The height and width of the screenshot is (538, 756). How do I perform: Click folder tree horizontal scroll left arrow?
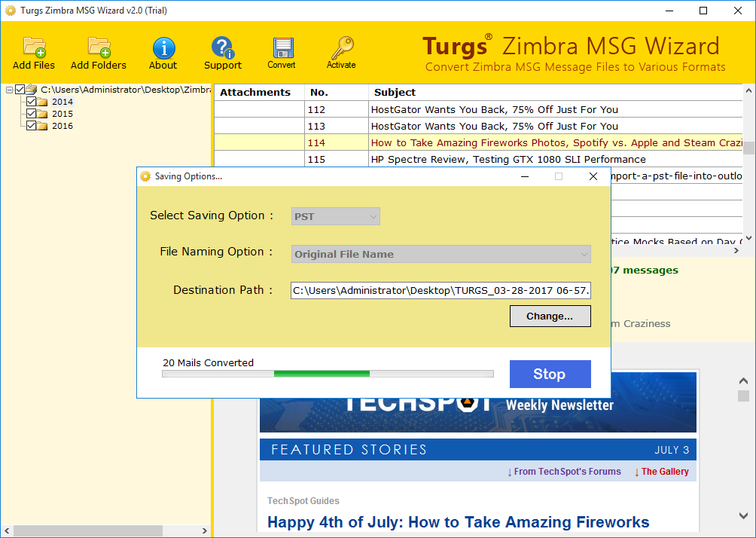(7, 530)
